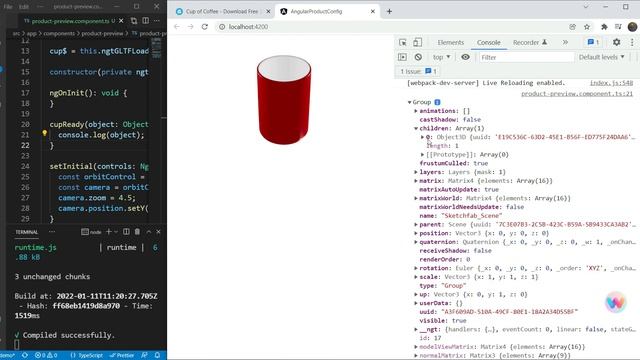Toggle the live expression eye icon

465,57
